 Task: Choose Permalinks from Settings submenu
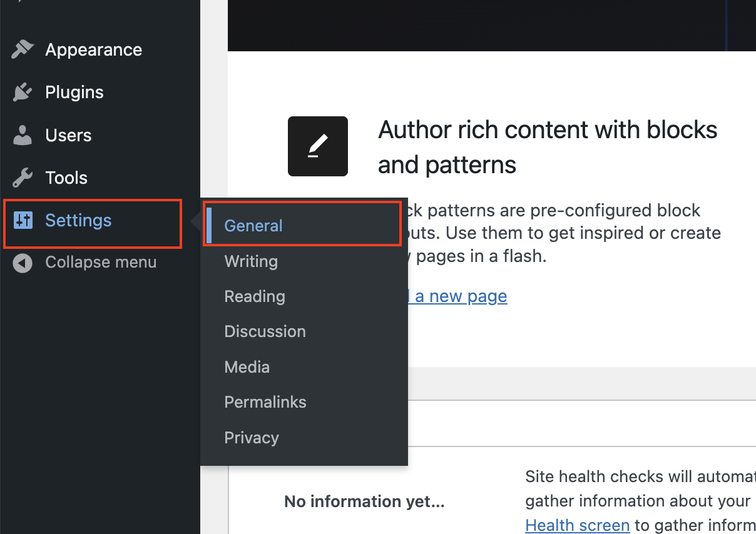click(x=265, y=402)
